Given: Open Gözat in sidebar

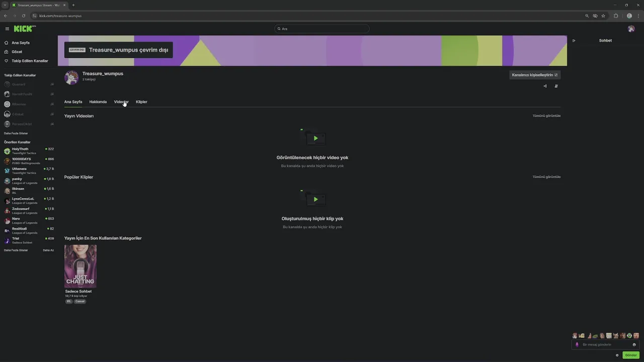Looking at the screenshot, I should click(x=17, y=52).
